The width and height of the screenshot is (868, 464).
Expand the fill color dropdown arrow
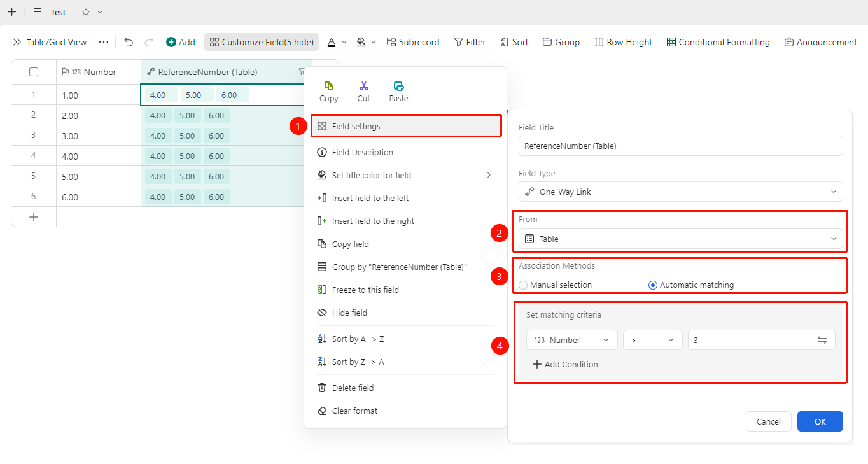pyautogui.click(x=374, y=42)
